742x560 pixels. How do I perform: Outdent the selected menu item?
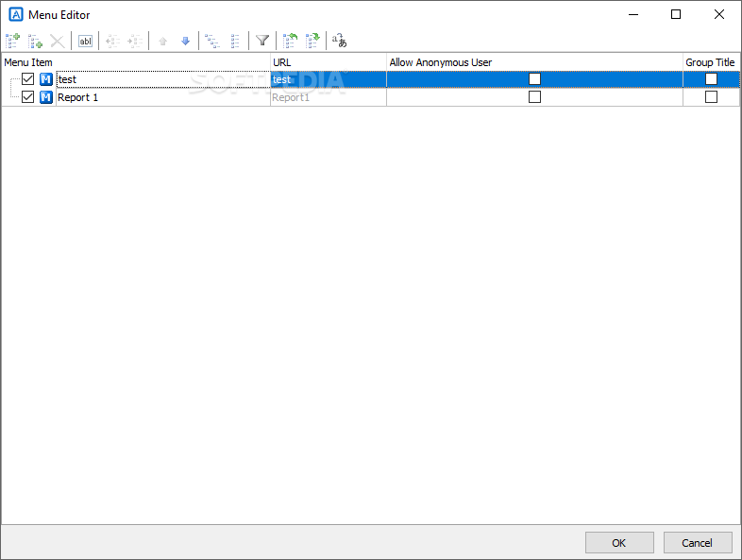(112, 41)
